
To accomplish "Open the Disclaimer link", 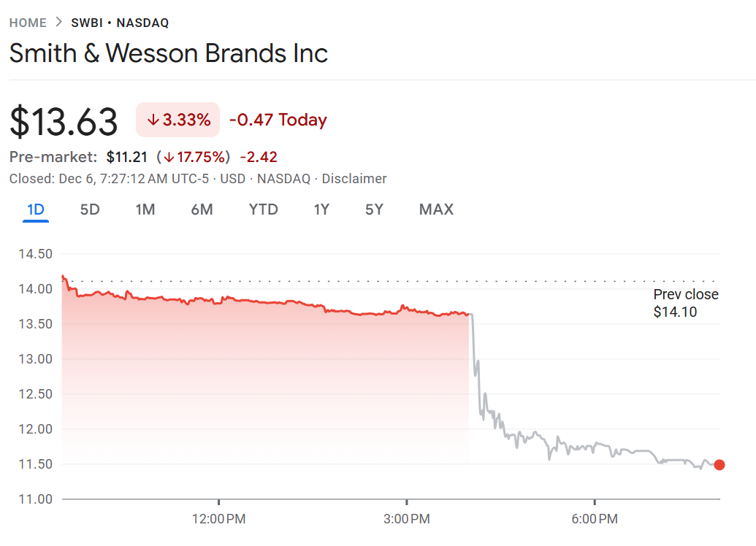I will click(x=354, y=179).
